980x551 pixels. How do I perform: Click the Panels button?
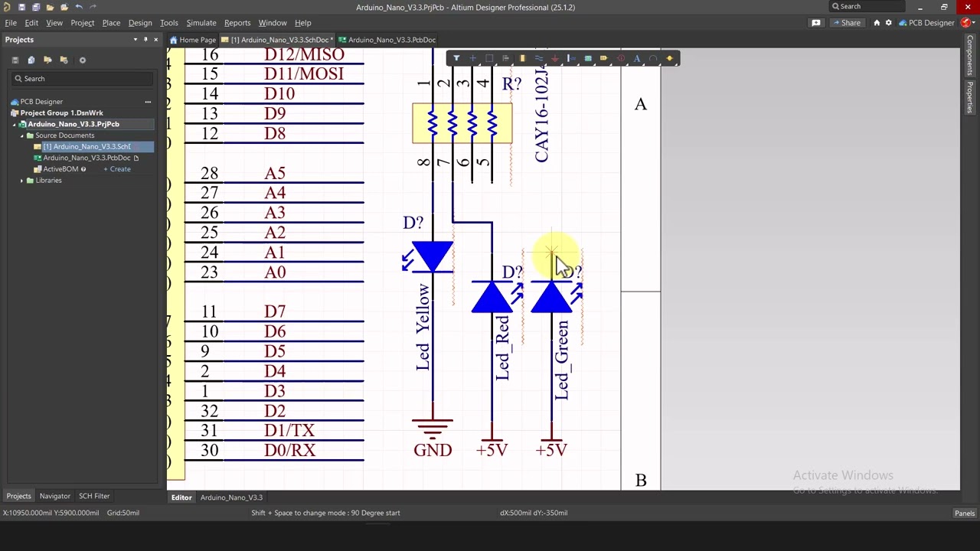coord(965,514)
